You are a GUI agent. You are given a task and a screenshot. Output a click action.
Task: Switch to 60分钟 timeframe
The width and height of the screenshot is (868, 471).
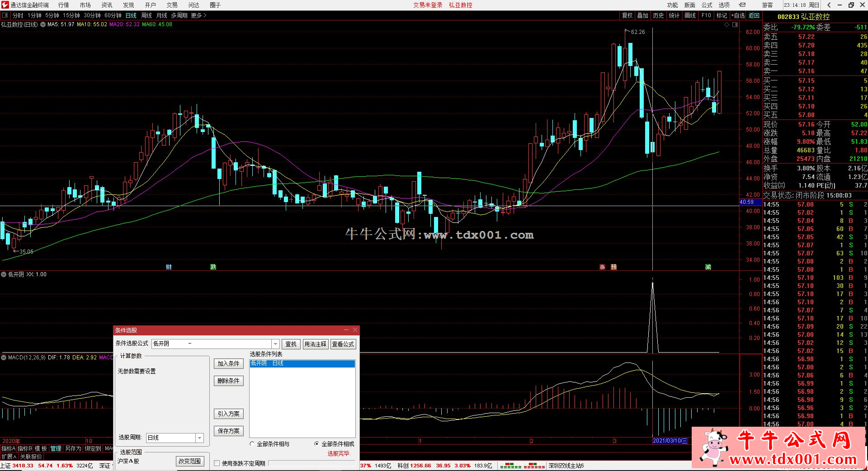click(113, 15)
